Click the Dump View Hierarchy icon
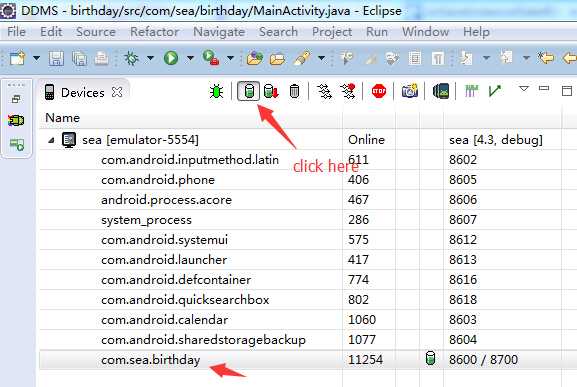 click(x=440, y=91)
